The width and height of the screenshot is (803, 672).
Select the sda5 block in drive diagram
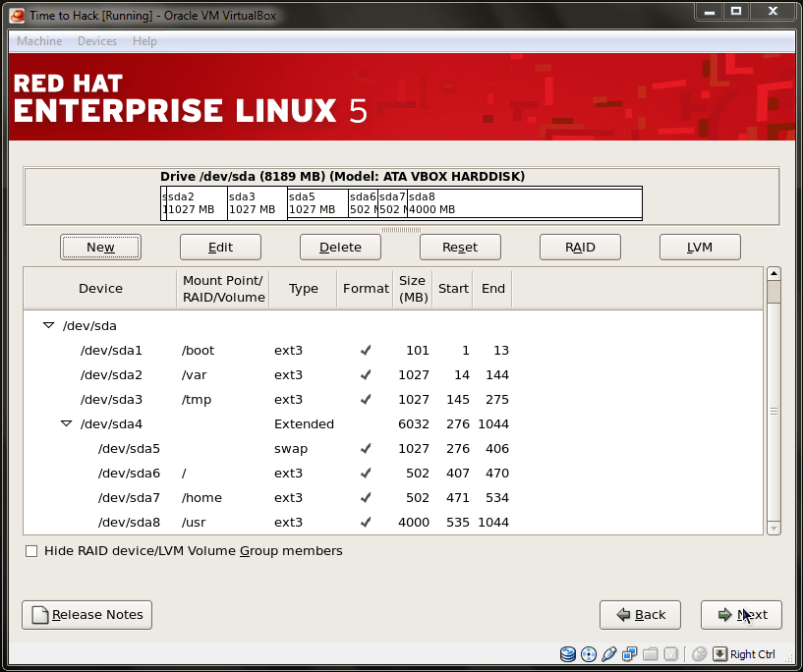317,203
